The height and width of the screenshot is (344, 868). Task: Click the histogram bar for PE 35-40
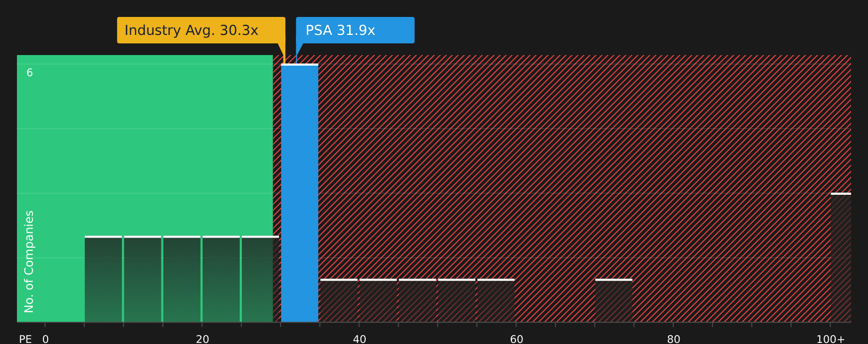pos(339,301)
